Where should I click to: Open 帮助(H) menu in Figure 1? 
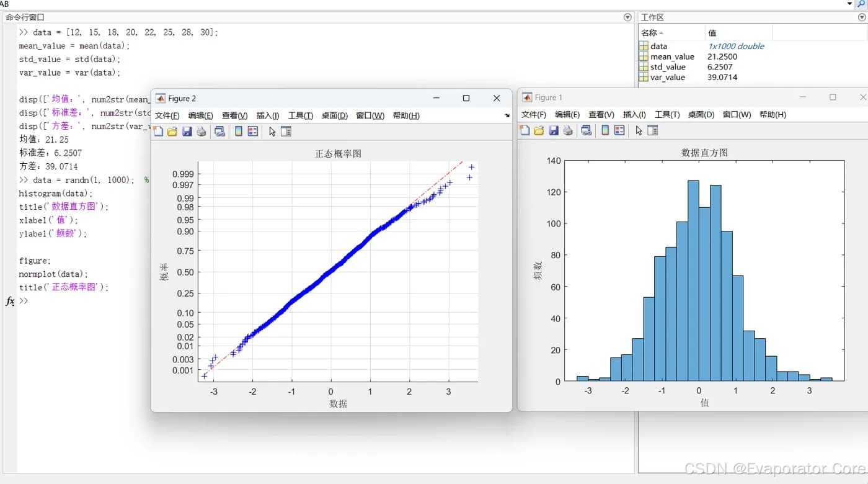pyautogui.click(x=773, y=115)
